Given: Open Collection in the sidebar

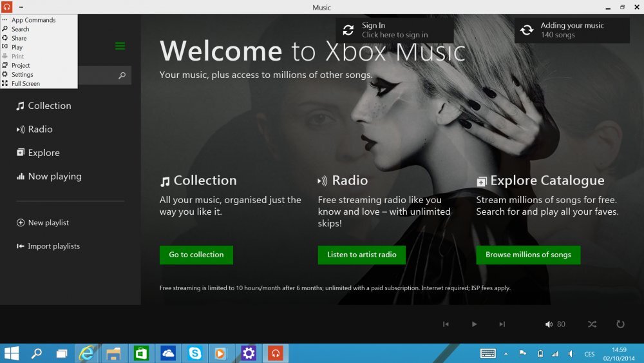Looking at the screenshot, I should pos(44,106).
